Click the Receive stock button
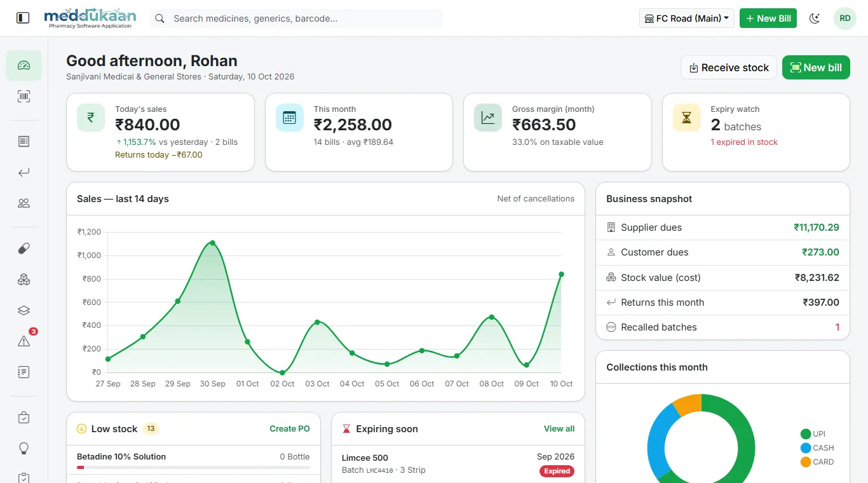This screenshot has width=868, height=483. (x=729, y=67)
